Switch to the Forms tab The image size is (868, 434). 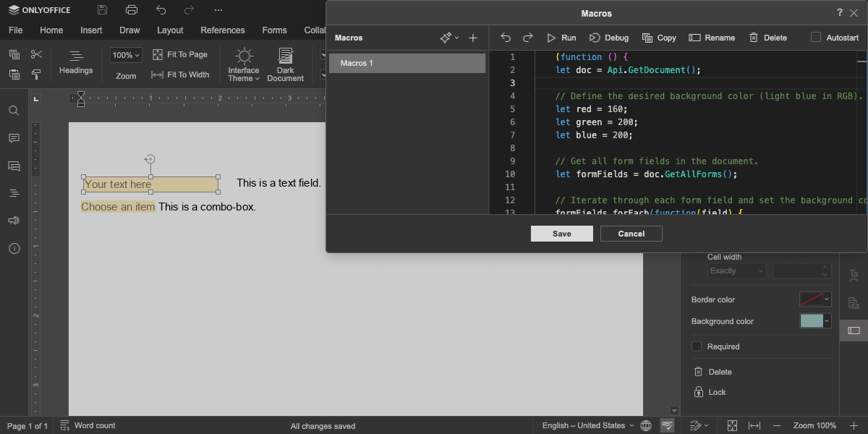click(x=274, y=30)
